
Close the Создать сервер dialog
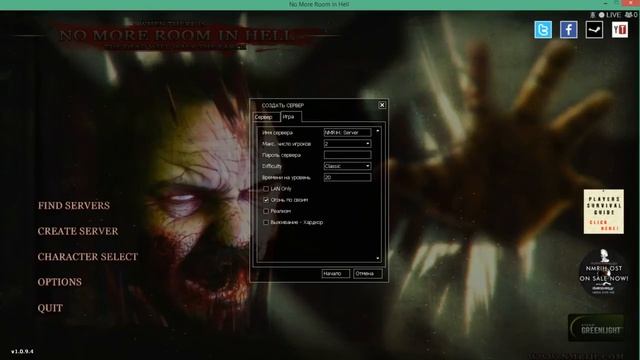pos(382,105)
